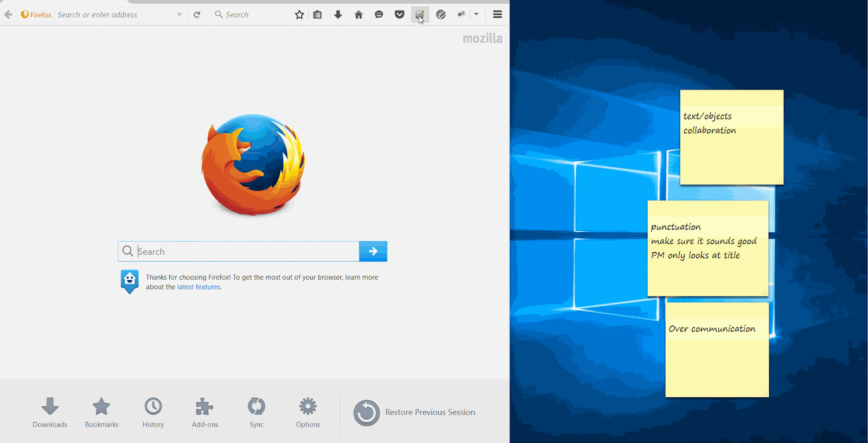Click the magnifier icon in the central search box
This screenshot has width=868, height=443.
(x=127, y=251)
